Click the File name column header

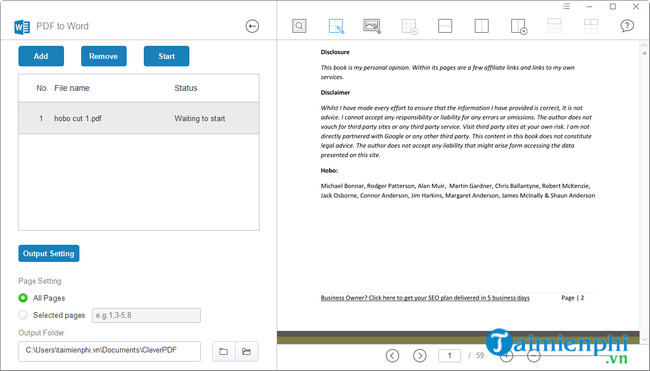(72, 88)
